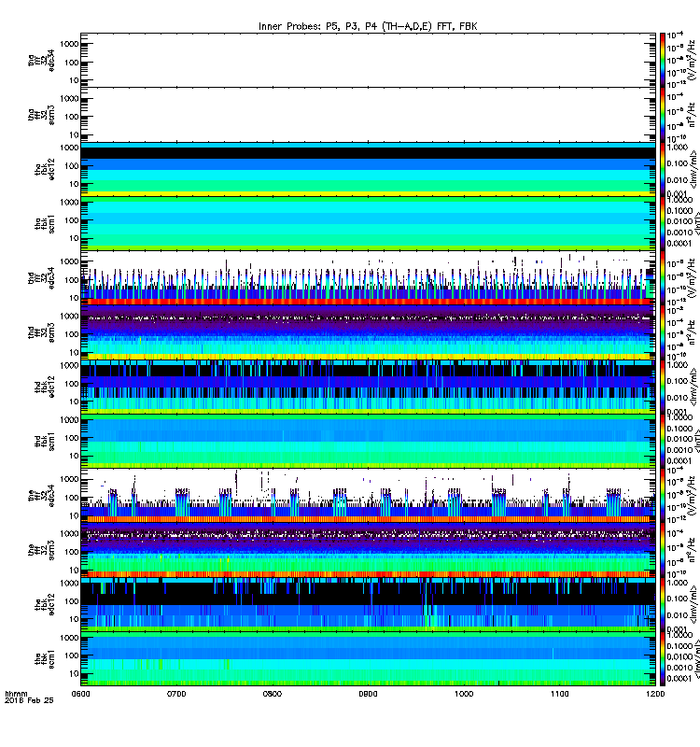Click the 0600 time axis label
Image resolution: width=700 pixels, height=747 pixels.
(80, 694)
